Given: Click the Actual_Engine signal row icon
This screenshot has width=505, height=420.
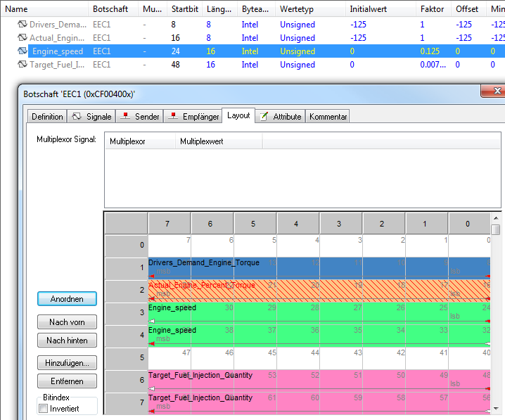Looking at the screenshot, I should pyautogui.click(x=23, y=38).
